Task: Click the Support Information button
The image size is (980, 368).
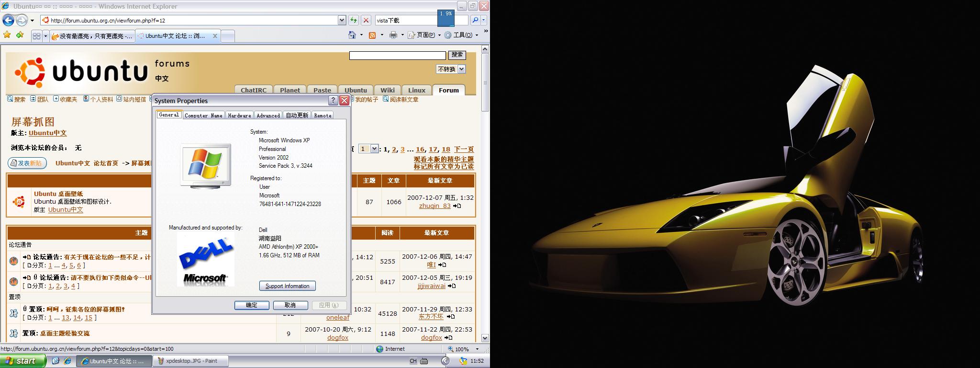Action: tap(287, 286)
